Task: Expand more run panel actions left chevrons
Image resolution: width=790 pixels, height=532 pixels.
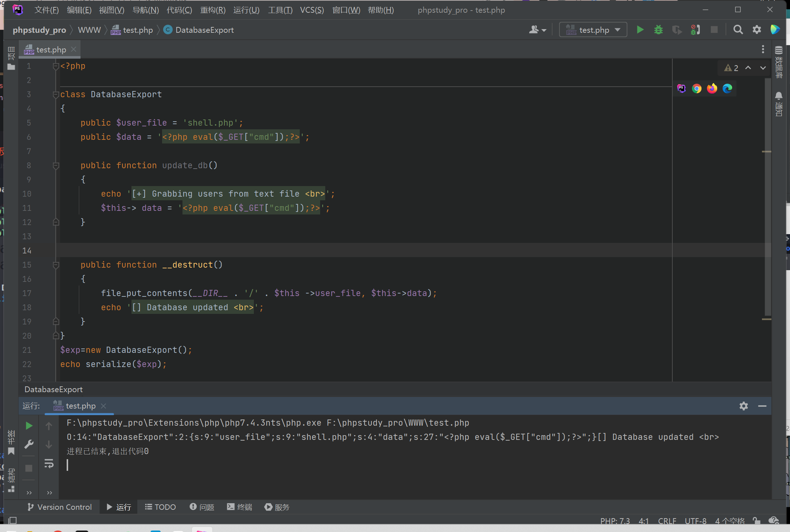Action: [x=29, y=493]
